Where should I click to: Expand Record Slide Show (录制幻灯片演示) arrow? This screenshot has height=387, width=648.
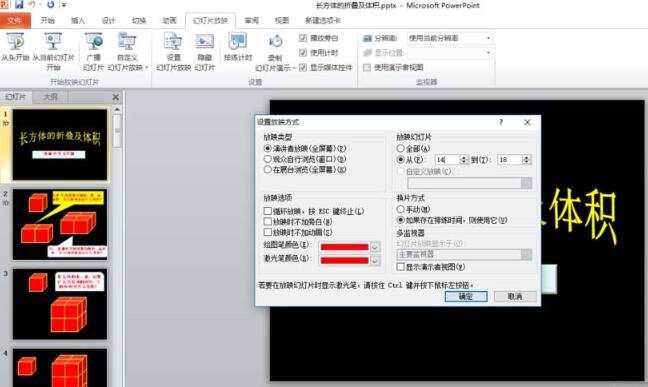click(x=294, y=68)
